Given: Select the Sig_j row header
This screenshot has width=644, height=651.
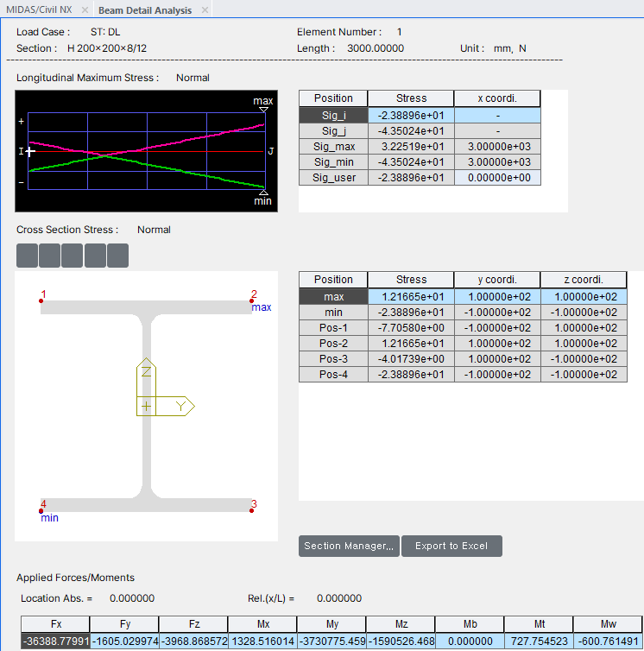Looking at the screenshot, I should click(x=333, y=130).
